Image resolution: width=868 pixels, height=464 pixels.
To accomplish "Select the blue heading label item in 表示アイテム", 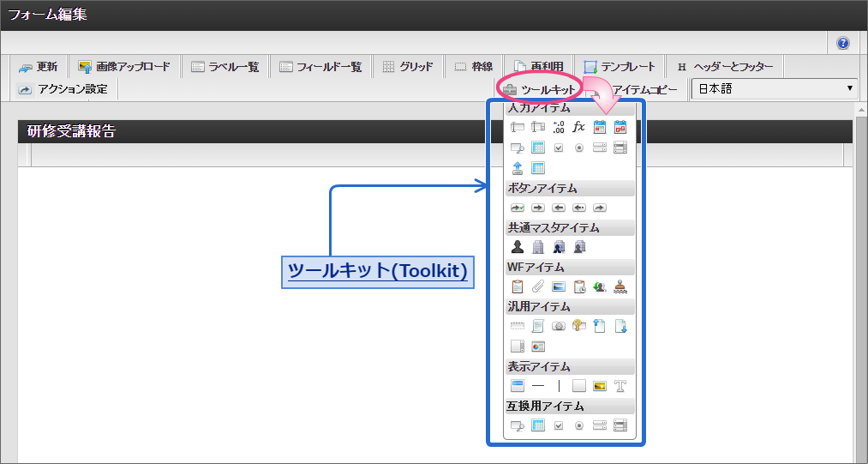I will [517, 386].
